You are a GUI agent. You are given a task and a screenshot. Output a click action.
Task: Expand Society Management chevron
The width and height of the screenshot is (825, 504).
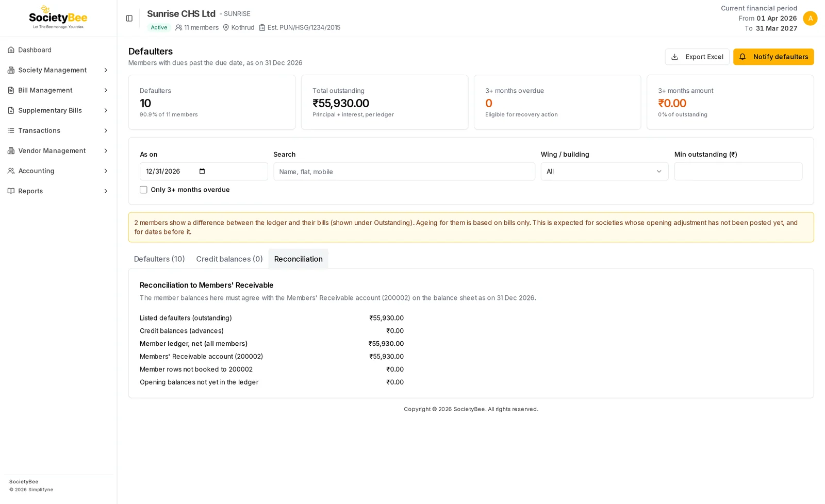click(106, 70)
